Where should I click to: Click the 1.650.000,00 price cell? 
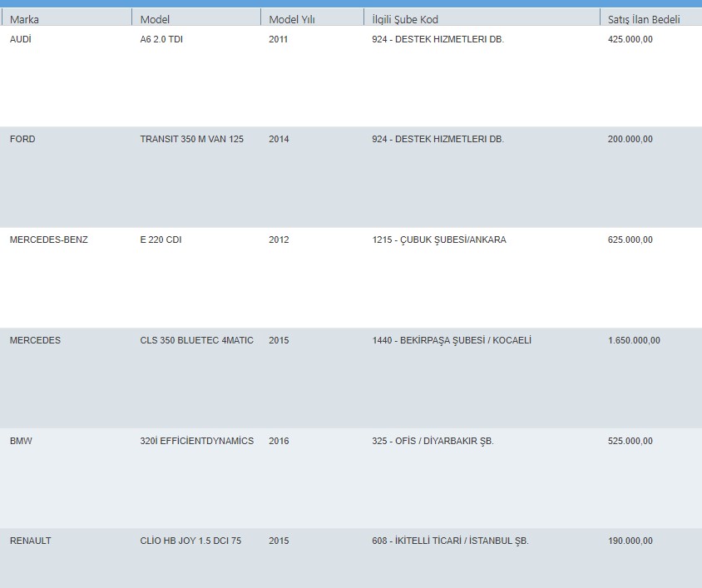pos(634,340)
